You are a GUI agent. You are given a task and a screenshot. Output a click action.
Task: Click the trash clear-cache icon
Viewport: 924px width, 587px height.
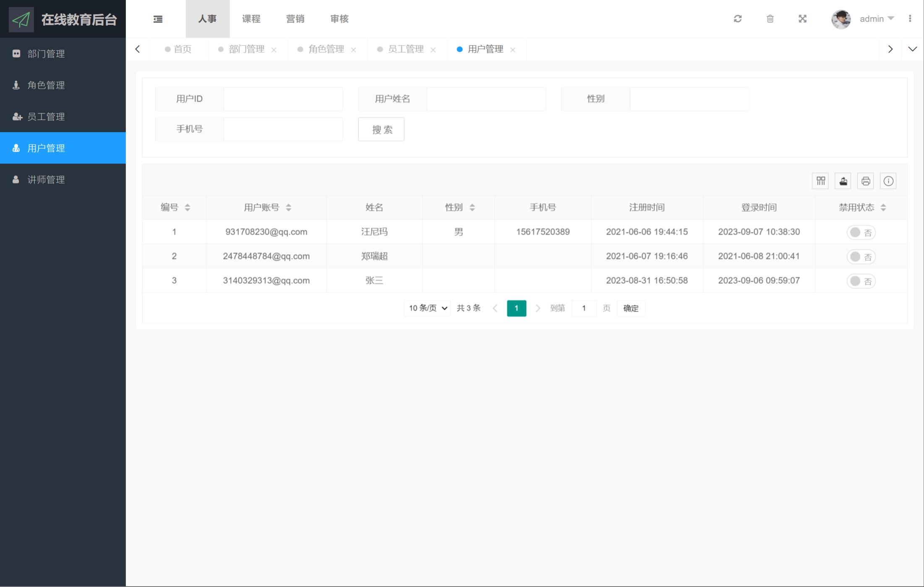click(x=770, y=19)
